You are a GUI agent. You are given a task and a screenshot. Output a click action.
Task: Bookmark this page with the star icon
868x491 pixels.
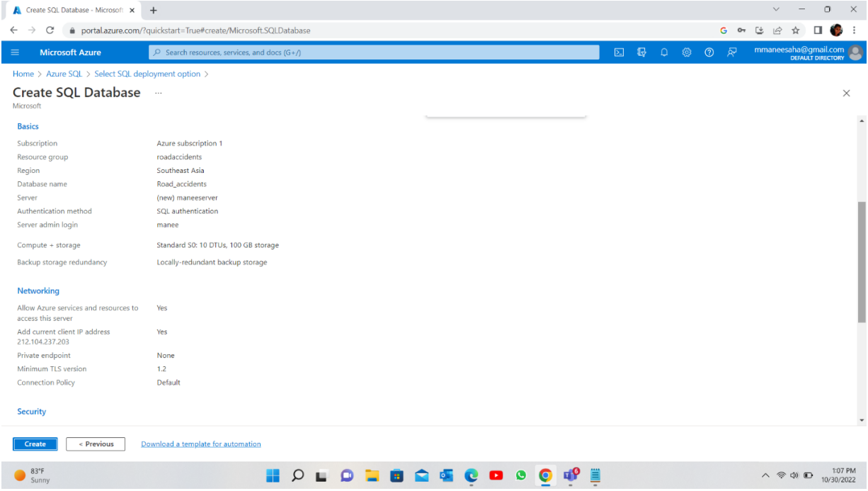click(x=796, y=30)
